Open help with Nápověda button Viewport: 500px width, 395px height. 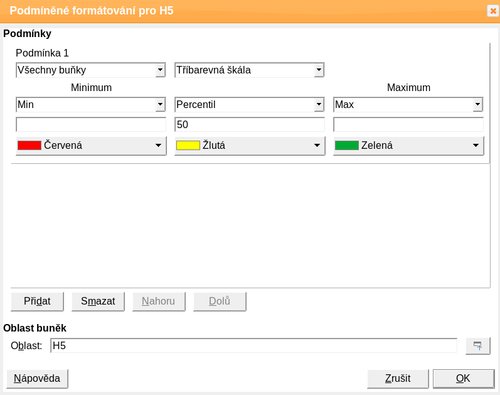(37, 379)
